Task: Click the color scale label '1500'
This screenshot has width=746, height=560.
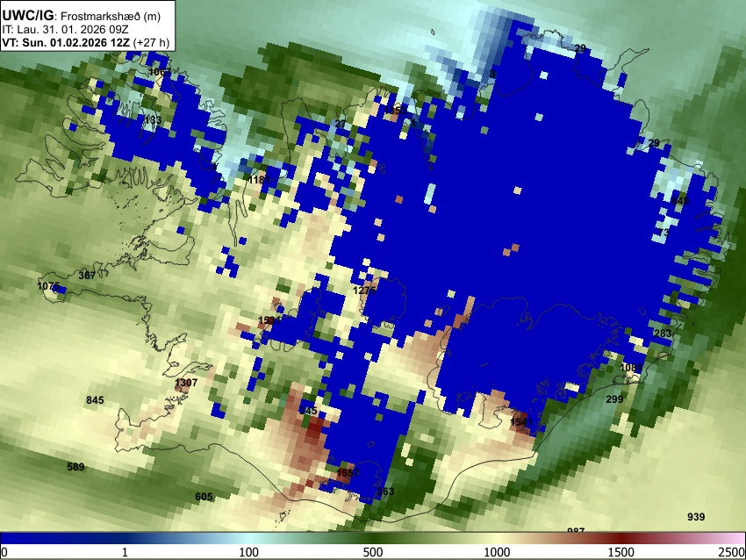Action: [621, 552]
